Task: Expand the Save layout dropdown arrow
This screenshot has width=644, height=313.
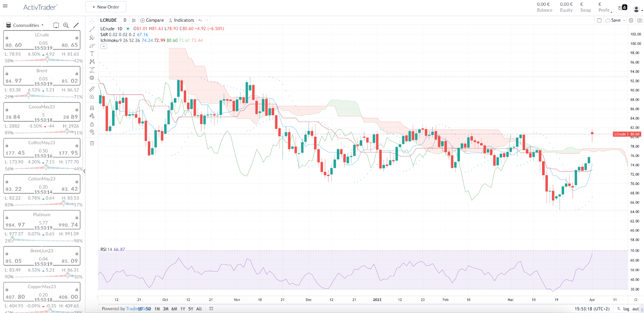Action: click(624, 20)
